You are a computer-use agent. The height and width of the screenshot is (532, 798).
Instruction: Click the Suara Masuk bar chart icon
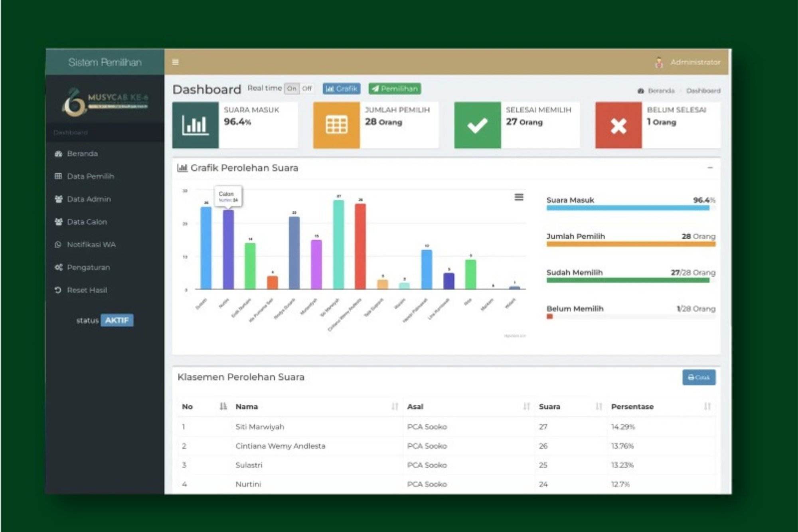[x=195, y=125]
